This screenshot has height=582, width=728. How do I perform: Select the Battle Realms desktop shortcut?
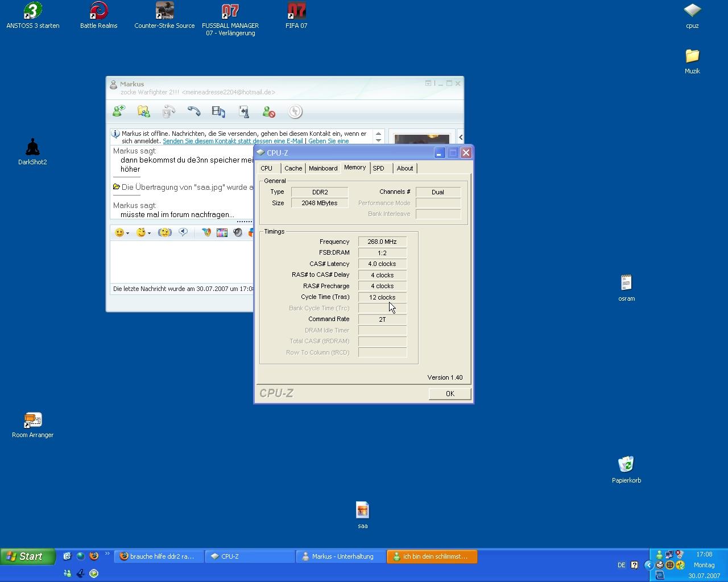[99, 15]
